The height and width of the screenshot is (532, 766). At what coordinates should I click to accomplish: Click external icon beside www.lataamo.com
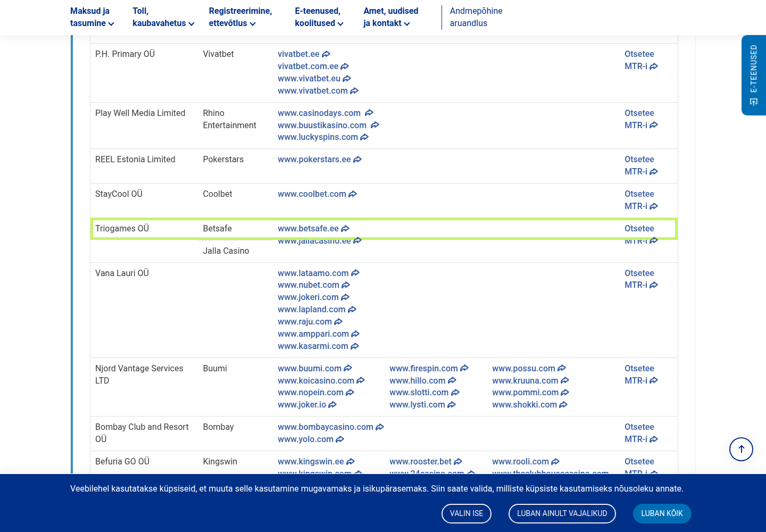click(x=355, y=273)
